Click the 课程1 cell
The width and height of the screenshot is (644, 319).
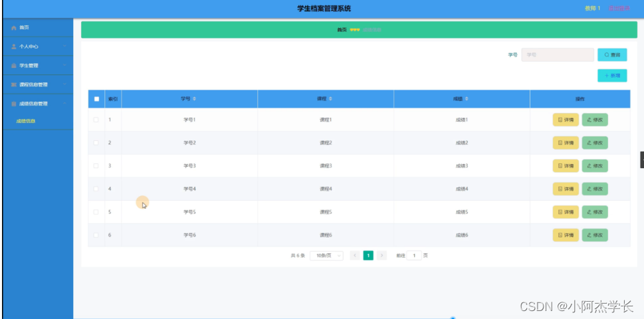pos(326,120)
